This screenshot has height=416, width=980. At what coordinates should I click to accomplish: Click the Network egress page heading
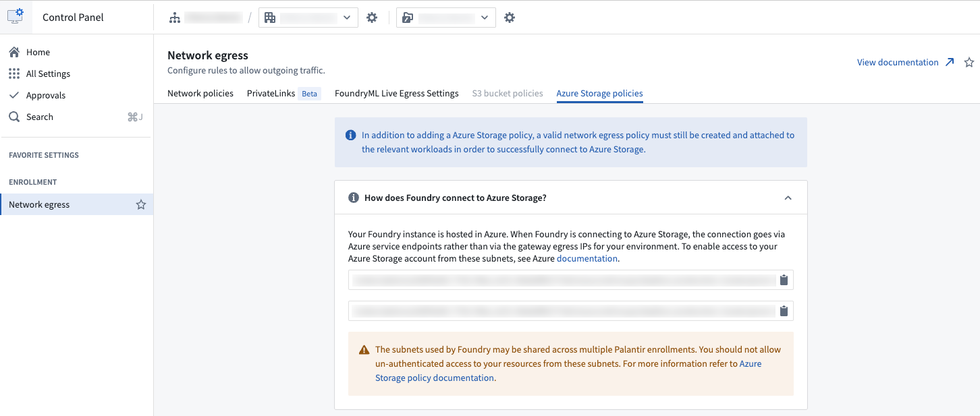(208, 55)
